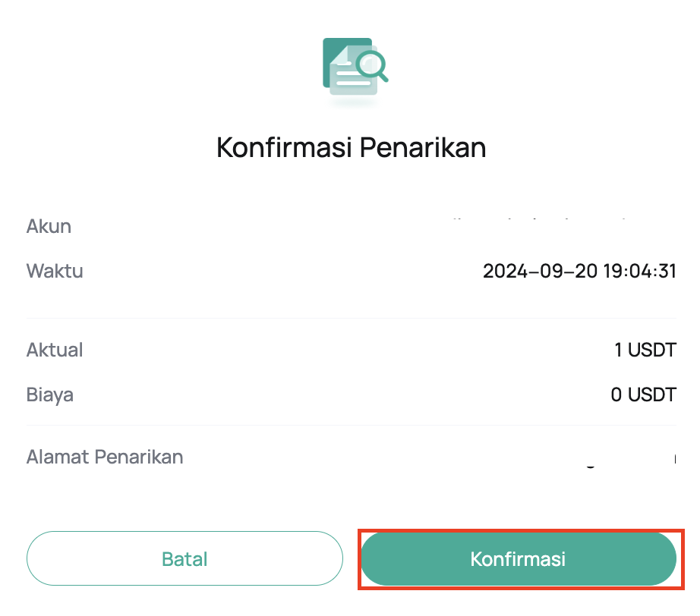Select the Alamat Penarikan label

tap(105, 457)
